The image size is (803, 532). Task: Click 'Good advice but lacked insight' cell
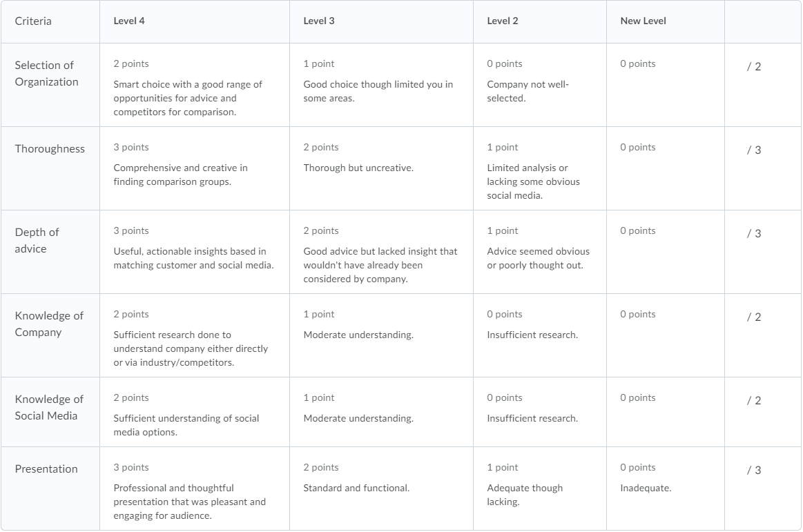coord(381,252)
